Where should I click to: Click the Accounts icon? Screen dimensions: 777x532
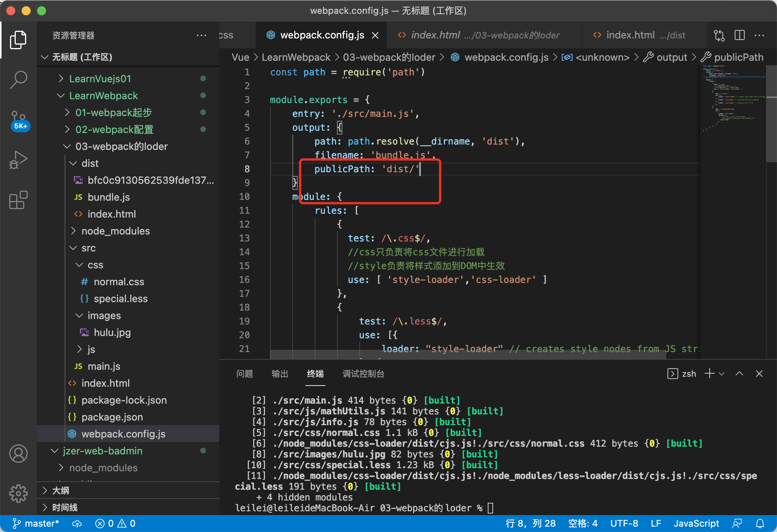coord(18,454)
